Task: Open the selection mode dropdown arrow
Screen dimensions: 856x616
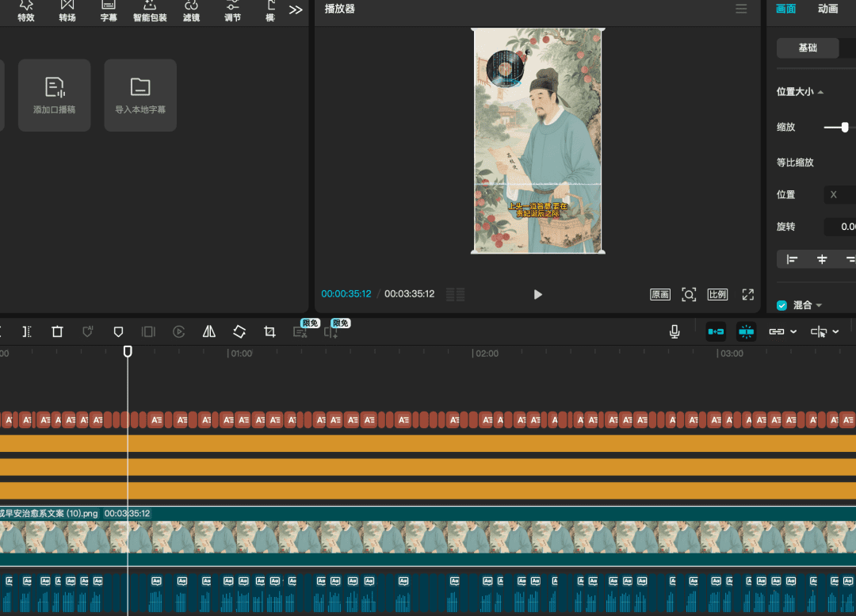Action: [836, 331]
